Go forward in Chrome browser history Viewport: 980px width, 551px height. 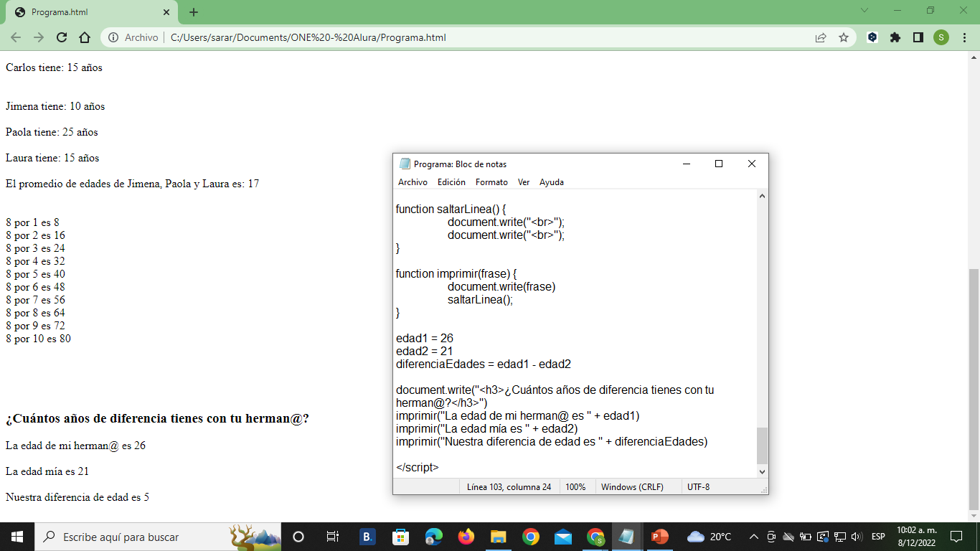39,37
